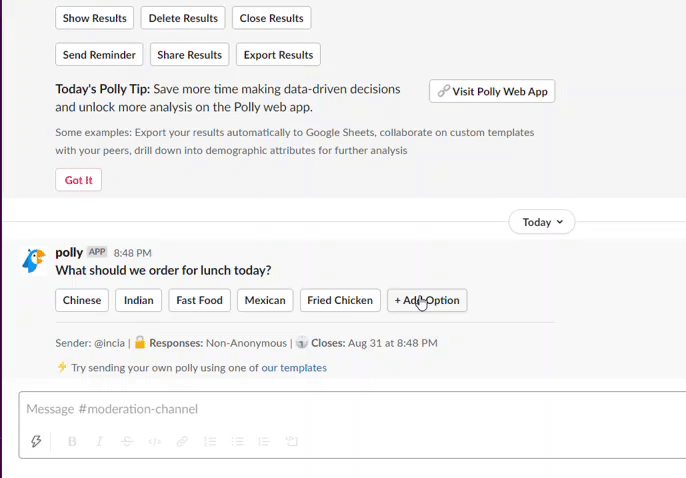This screenshot has width=686, height=478.
Task: Toggle inline code formatting
Action: click(x=154, y=441)
